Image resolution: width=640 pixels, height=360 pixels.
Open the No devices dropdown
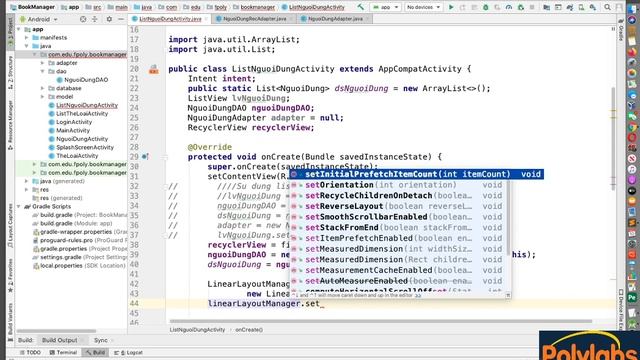[424, 7]
